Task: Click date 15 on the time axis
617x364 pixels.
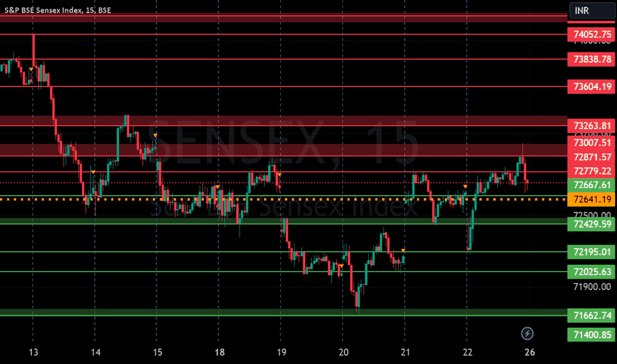Action: [157, 352]
